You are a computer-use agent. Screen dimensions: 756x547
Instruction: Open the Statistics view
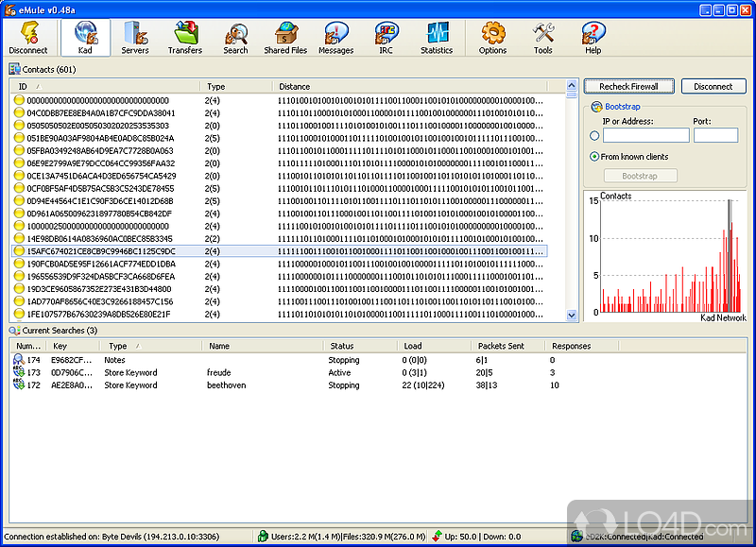(x=437, y=38)
